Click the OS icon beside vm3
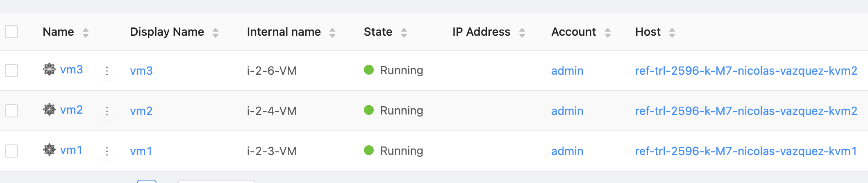This screenshot has width=868, height=183. click(x=49, y=69)
